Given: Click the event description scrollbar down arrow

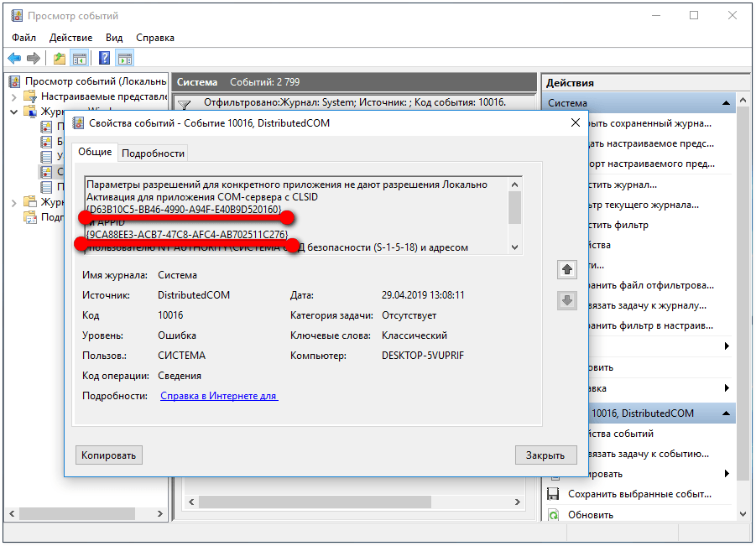Looking at the screenshot, I should [515, 247].
